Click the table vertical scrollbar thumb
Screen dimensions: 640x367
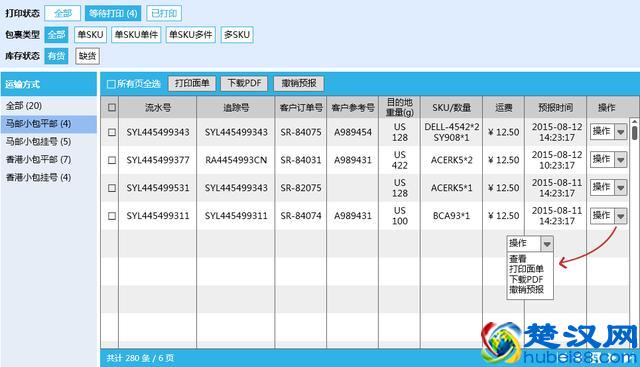click(x=634, y=133)
